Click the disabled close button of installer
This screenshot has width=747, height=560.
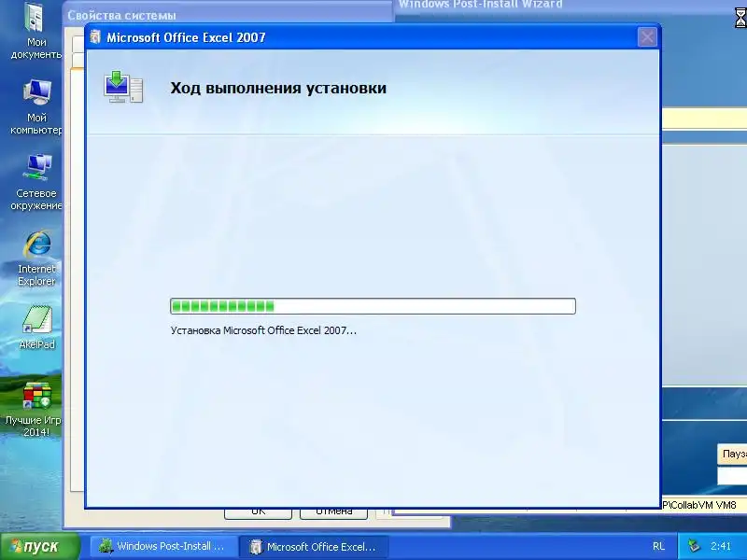click(x=647, y=37)
